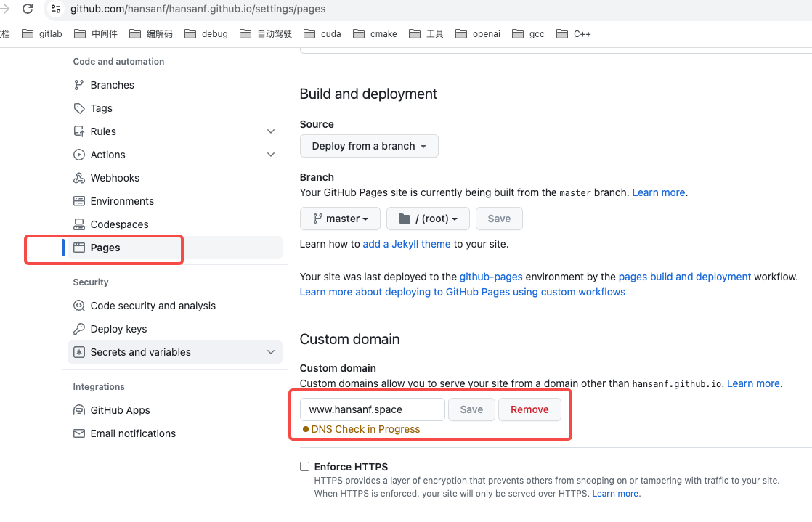Open Learn more link under Enforce HTTPS
The width and height of the screenshot is (812, 522).
(615, 494)
